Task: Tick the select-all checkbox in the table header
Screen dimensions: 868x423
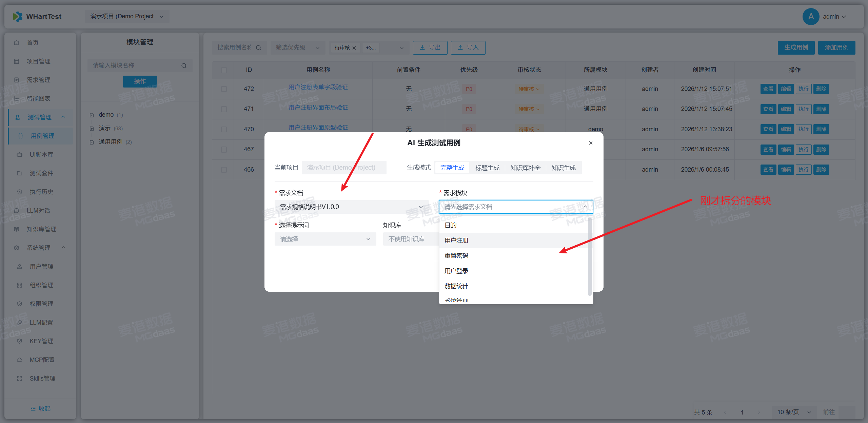Action: point(224,70)
